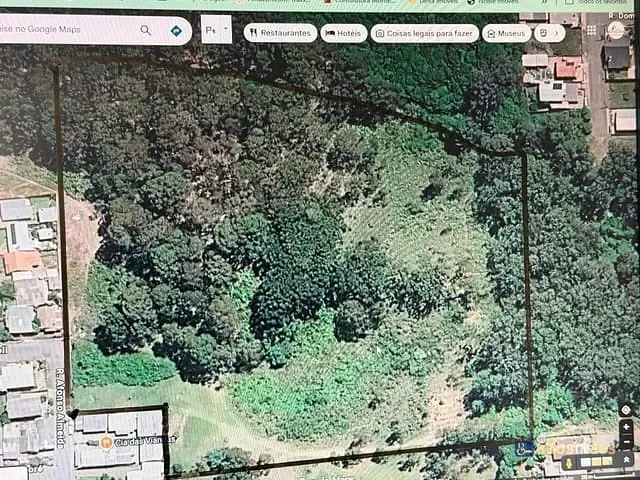
Task: Select the first map layer thumbnail
Action: tap(586, 462)
